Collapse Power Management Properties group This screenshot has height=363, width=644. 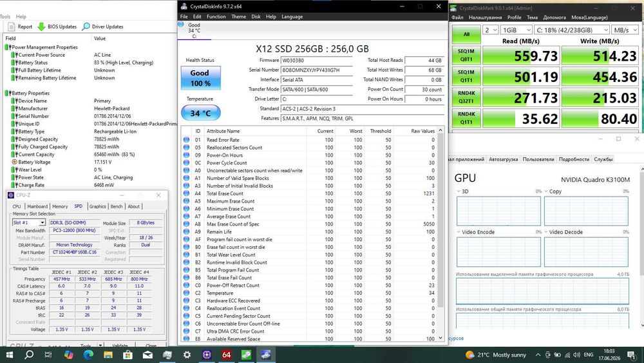tap(6, 47)
